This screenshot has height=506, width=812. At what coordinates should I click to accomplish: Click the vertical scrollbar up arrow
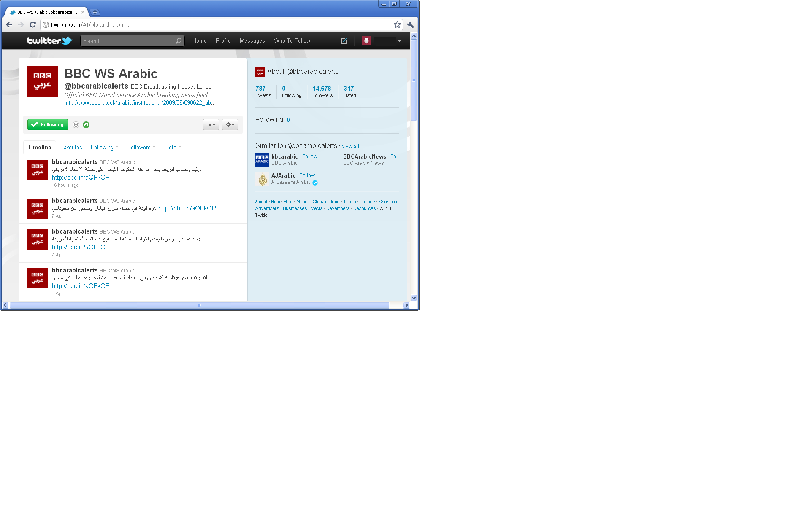(x=414, y=36)
